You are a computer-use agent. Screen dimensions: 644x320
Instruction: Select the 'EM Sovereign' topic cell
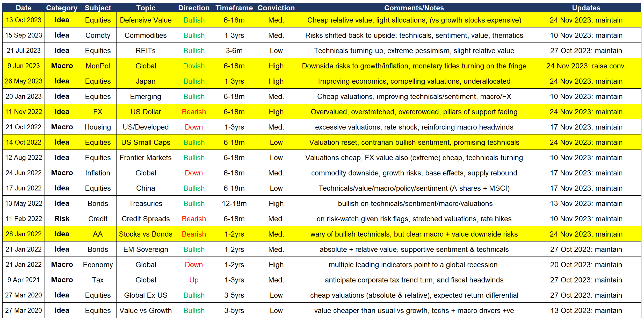(146, 249)
